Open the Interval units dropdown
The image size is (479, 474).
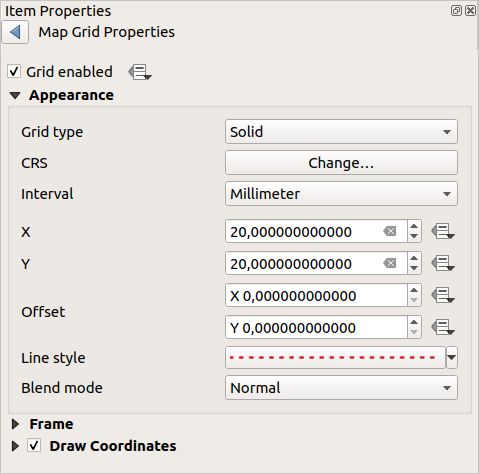(x=341, y=194)
